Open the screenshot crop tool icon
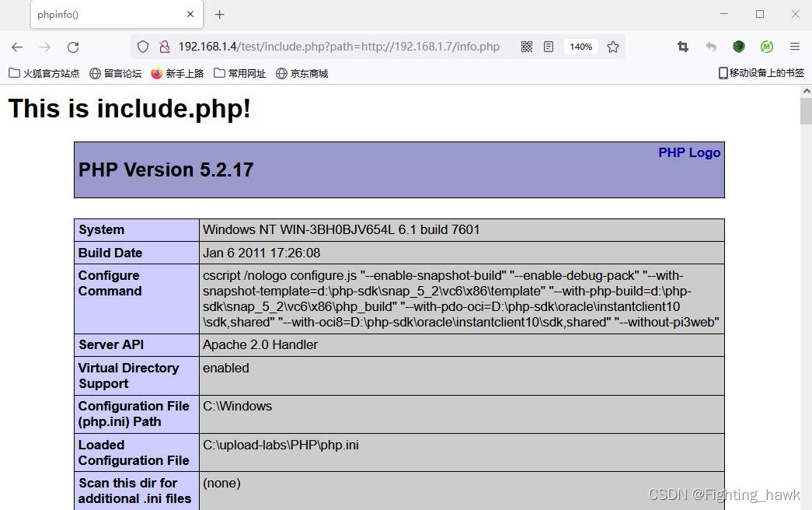This screenshot has width=812, height=510. click(x=683, y=47)
